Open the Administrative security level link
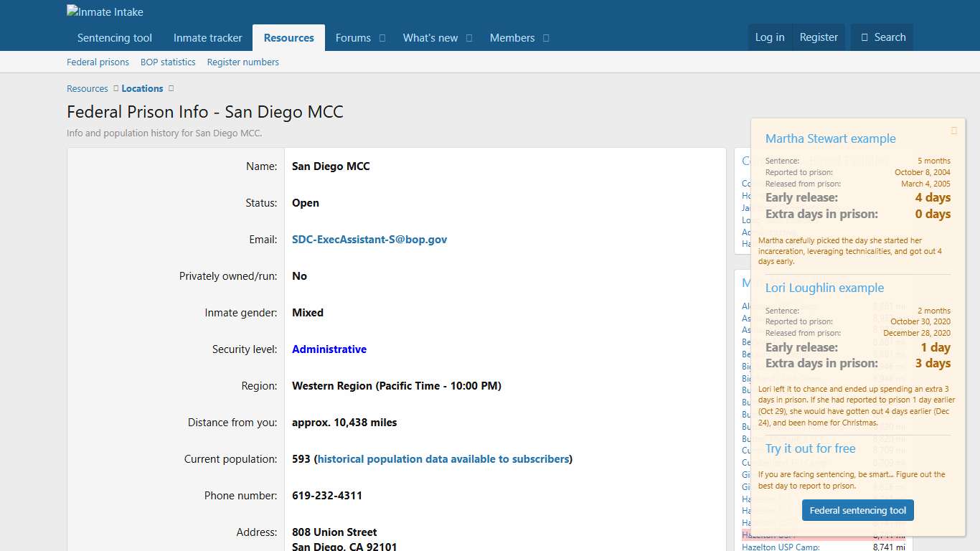The height and width of the screenshot is (551, 980). click(329, 349)
